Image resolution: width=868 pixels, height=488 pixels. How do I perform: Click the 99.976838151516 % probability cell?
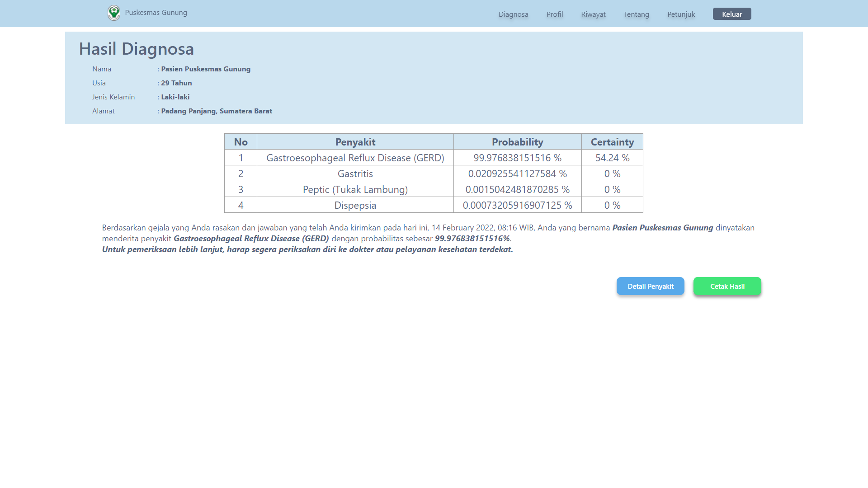click(x=517, y=158)
